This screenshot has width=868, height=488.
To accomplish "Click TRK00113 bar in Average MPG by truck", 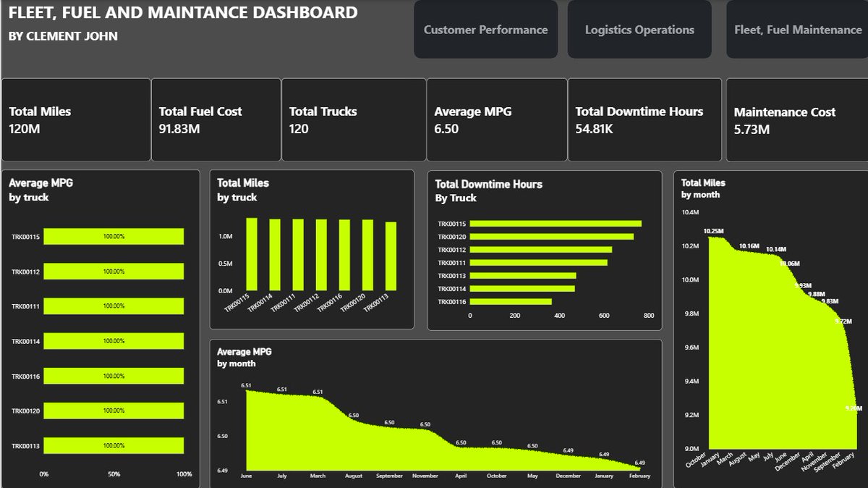I will point(114,446).
